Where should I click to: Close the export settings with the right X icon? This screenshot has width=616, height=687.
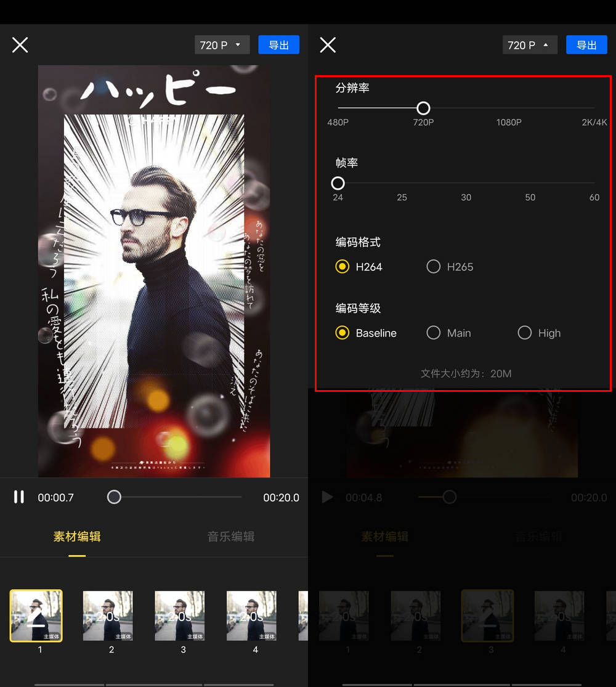(328, 45)
